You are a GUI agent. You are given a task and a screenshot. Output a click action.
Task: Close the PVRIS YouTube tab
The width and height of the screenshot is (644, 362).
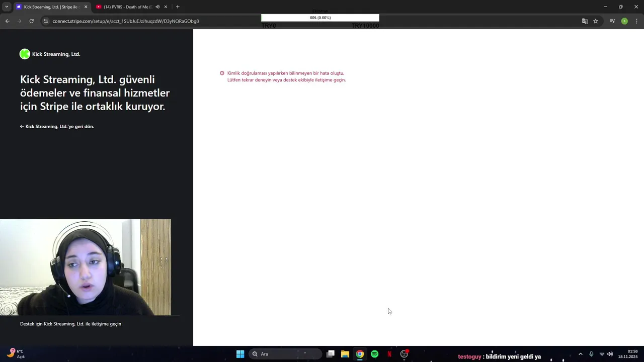pos(166,7)
